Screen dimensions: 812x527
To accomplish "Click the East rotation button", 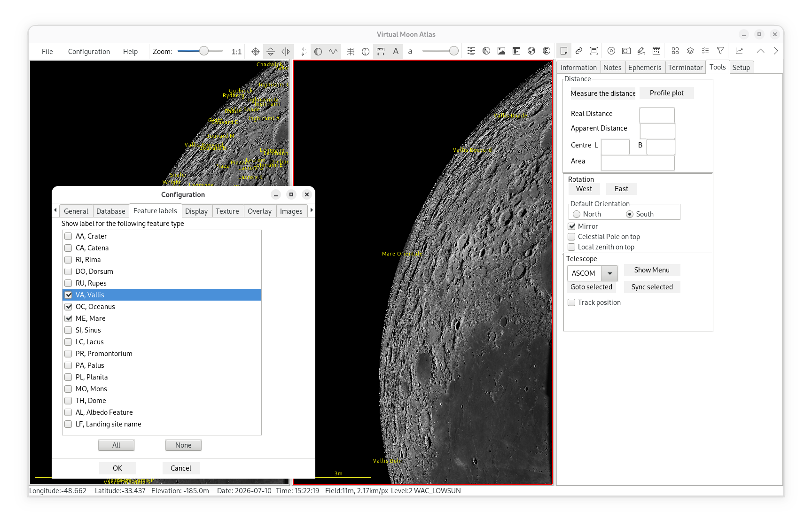I will (621, 189).
